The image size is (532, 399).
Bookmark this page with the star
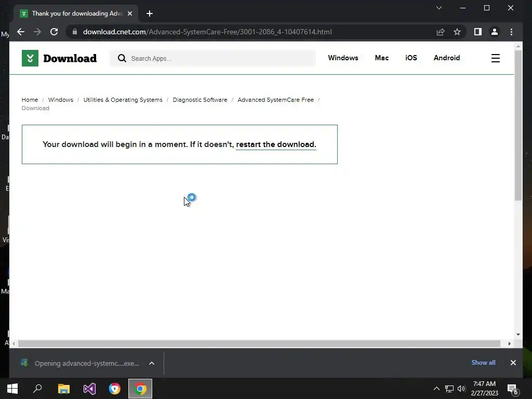click(x=457, y=32)
